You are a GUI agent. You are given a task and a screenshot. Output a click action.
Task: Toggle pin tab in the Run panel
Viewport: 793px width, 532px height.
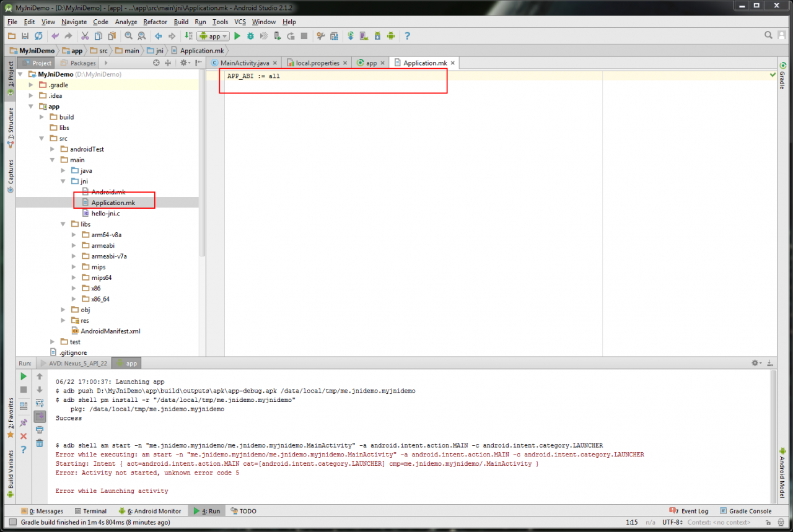coord(24,422)
